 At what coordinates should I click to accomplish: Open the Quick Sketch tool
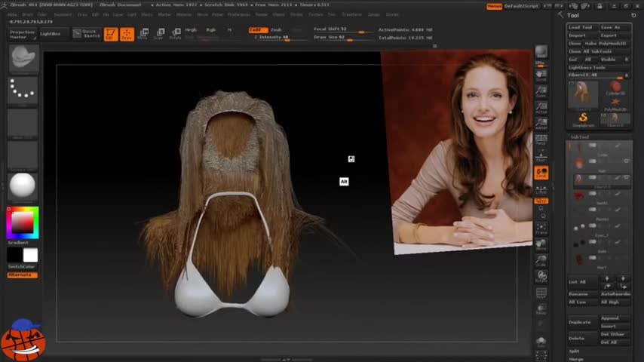tap(87, 33)
